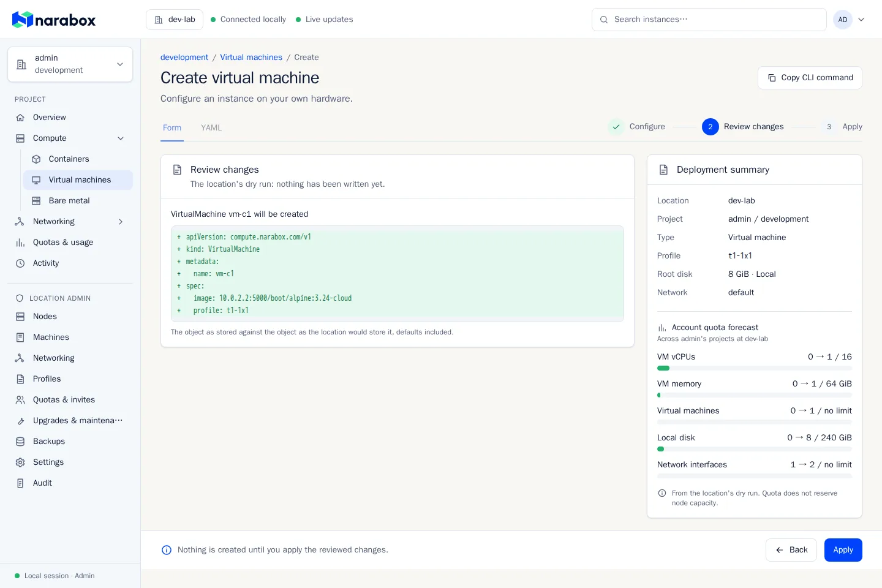Screen dimensions: 882x588
Task: Select Virtual machines in the sidebar
Action: 78,180
